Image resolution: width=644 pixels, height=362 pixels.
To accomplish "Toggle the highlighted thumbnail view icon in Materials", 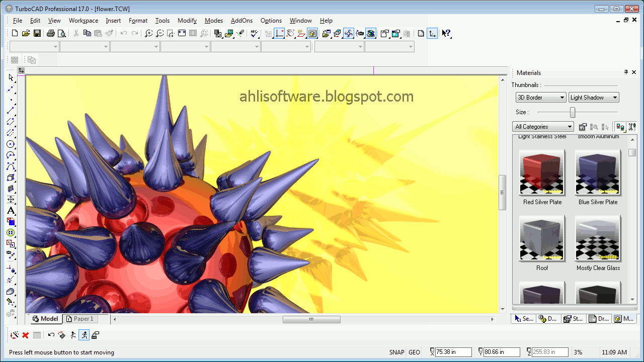I will [x=621, y=127].
